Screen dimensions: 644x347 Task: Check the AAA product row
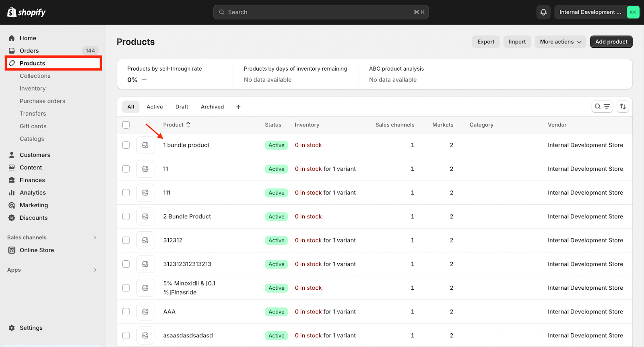tap(126, 312)
